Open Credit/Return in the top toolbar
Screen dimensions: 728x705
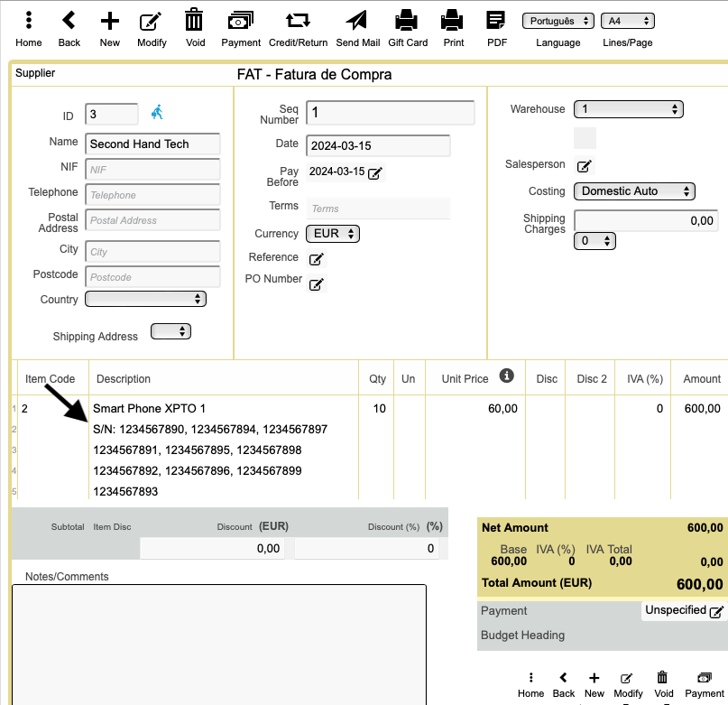[298, 29]
